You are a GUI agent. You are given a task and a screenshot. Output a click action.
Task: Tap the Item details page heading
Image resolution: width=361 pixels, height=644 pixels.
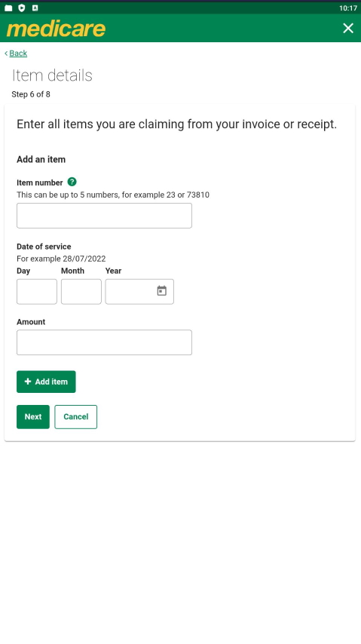coord(52,75)
